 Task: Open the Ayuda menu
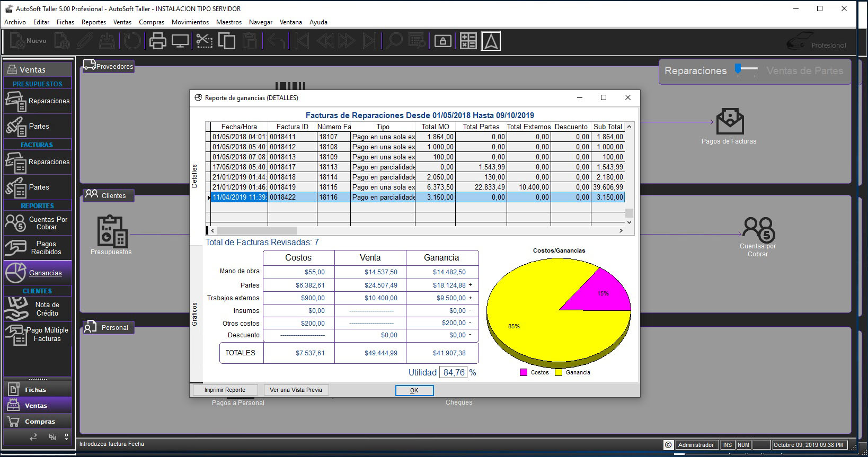click(x=318, y=22)
